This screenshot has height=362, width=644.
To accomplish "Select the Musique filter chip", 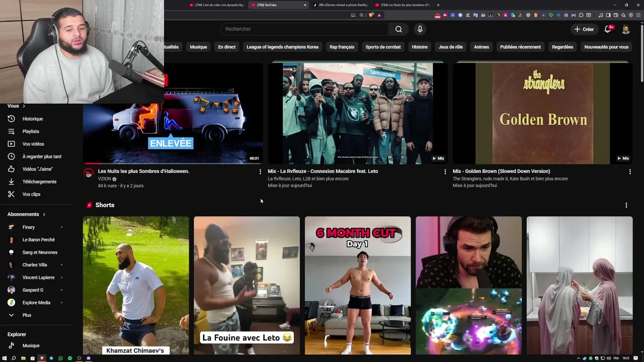I will pos(198,47).
